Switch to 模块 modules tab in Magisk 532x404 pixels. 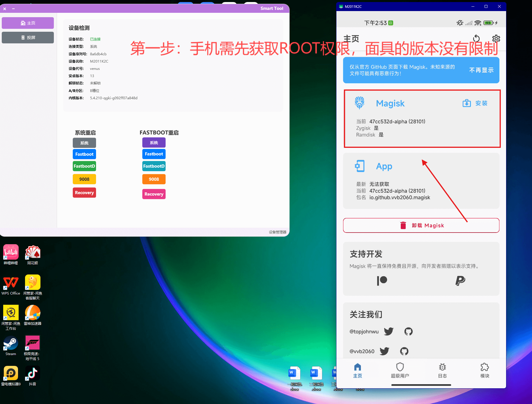(x=485, y=371)
